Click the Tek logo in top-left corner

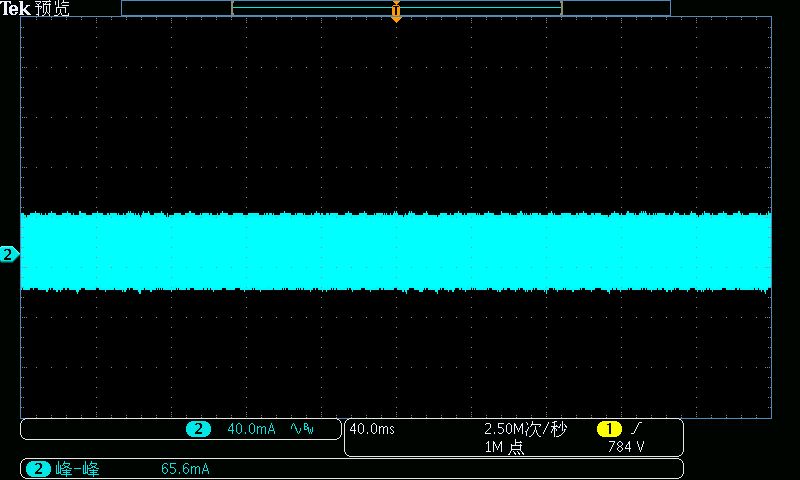[15, 9]
